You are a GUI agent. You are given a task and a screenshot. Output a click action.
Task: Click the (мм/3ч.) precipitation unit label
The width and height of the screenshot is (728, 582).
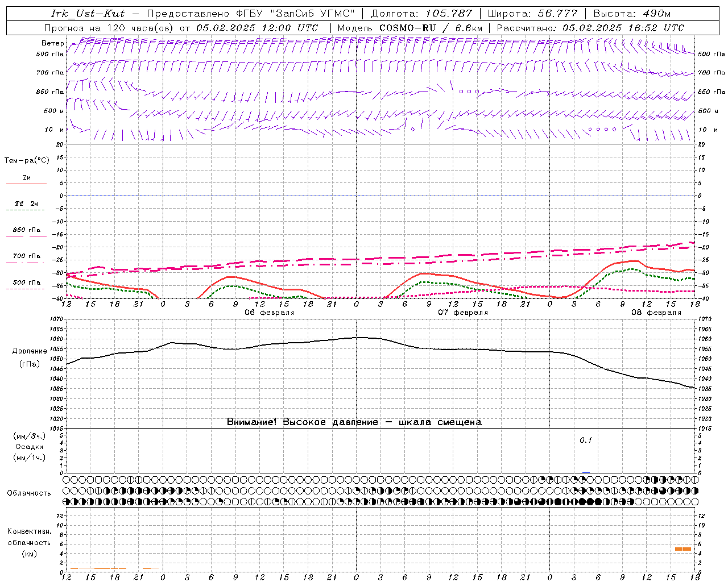click(x=30, y=436)
